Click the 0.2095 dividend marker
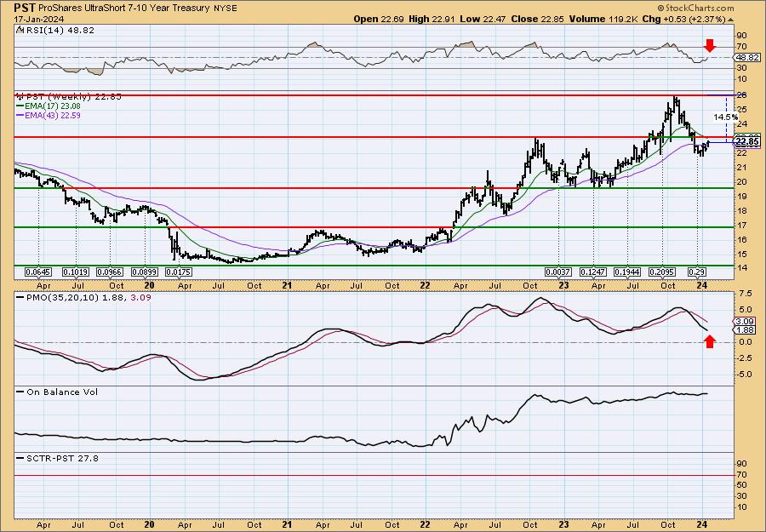The width and height of the screenshot is (766, 532). (662, 272)
